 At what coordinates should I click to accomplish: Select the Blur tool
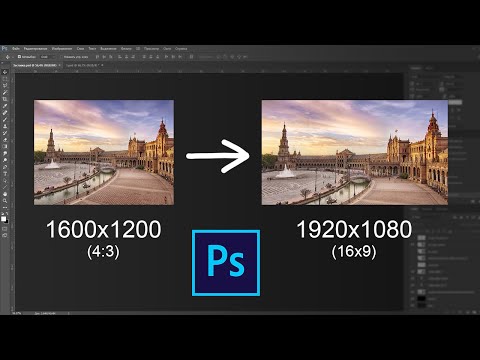(5, 153)
